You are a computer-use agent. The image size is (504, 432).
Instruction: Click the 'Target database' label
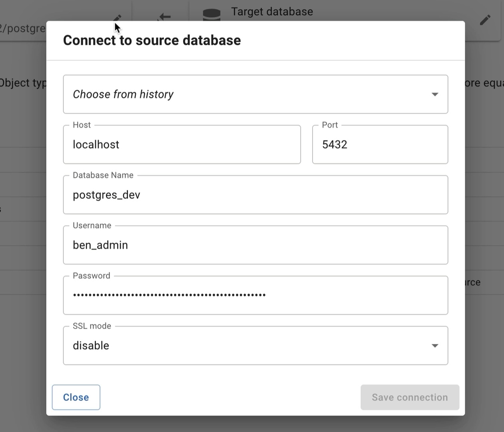272,12
